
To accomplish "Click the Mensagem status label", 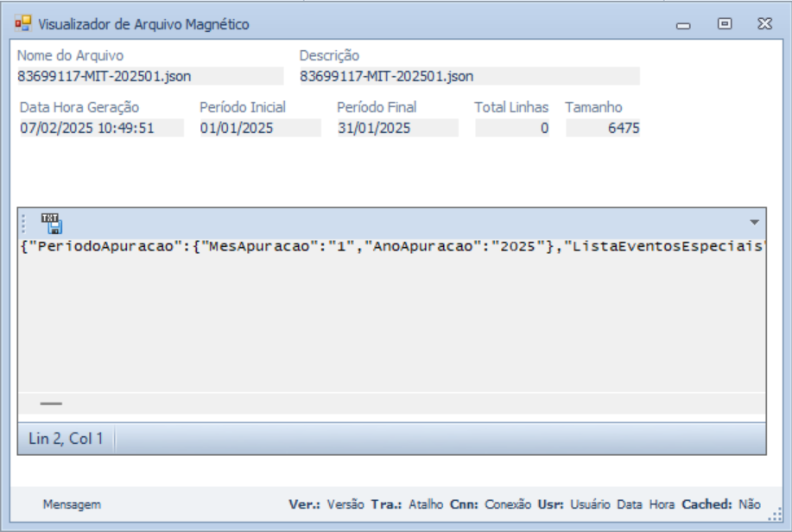I will pyautogui.click(x=72, y=504).
